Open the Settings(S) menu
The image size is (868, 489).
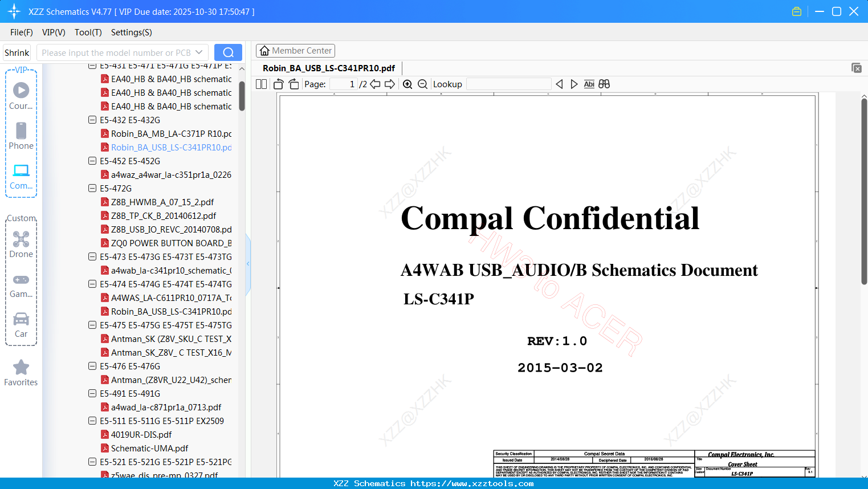(132, 32)
